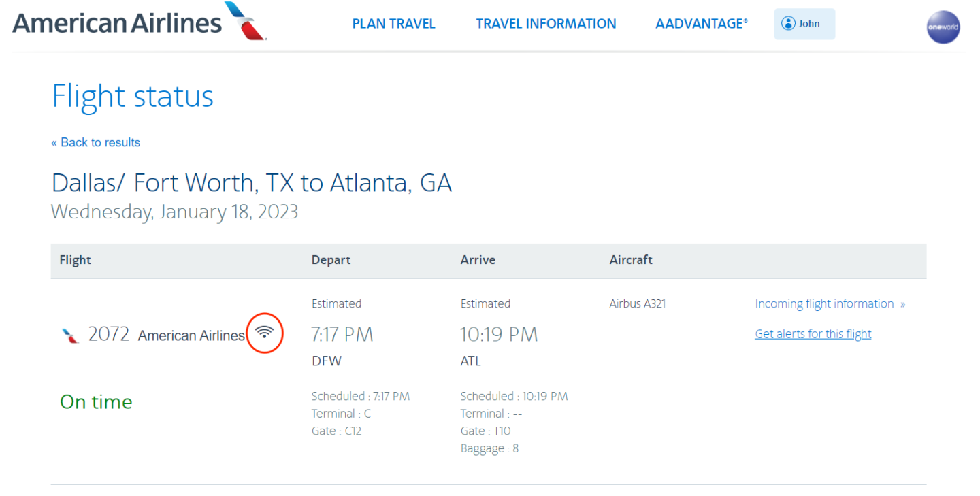Image resolution: width=980 pixels, height=496 pixels.
Task: Click the oneworld alliance logo
Action: (943, 27)
